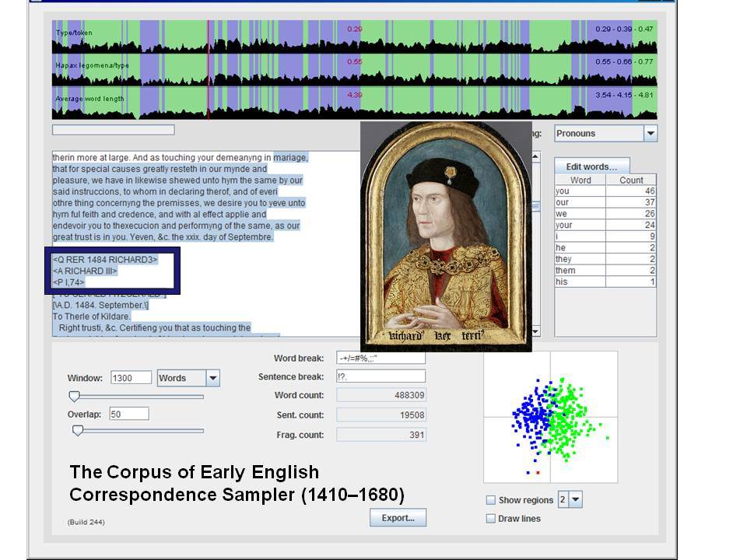Click the Hapax legomena/type graph track
Screen dimensions: 747x560
tap(355, 69)
